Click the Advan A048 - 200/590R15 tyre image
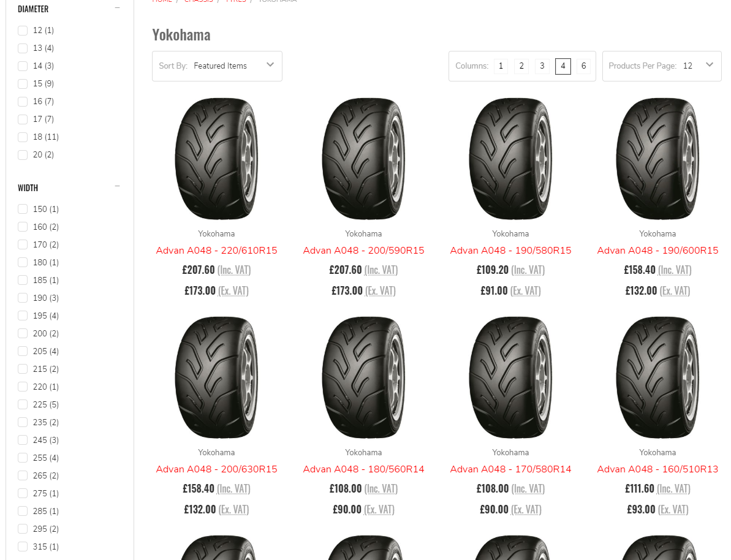 point(363,159)
